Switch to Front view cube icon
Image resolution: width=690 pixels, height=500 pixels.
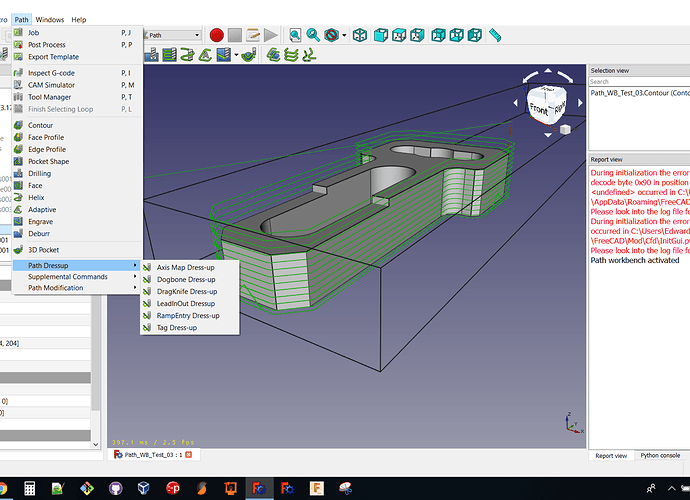381,35
